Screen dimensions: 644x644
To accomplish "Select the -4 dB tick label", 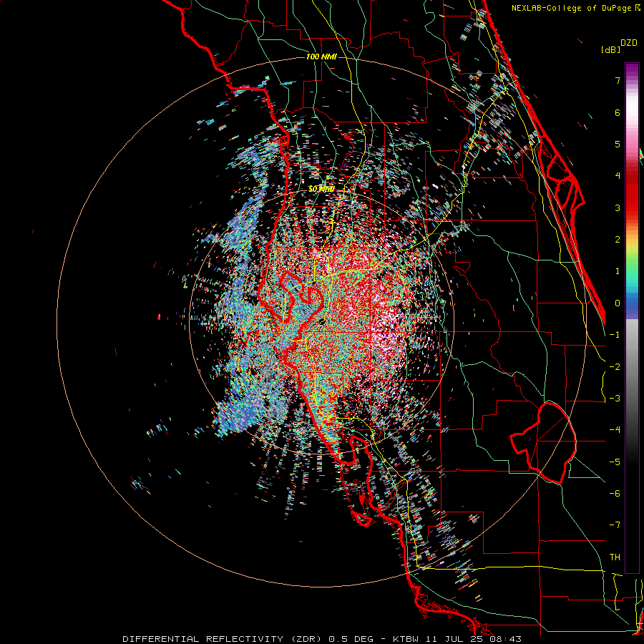I will point(615,430).
